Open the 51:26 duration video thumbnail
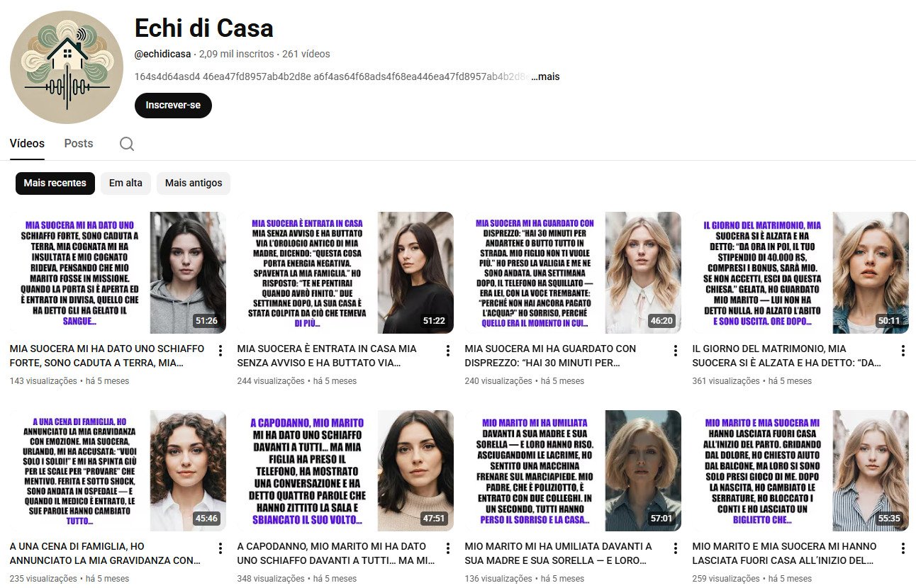 click(x=118, y=273)
